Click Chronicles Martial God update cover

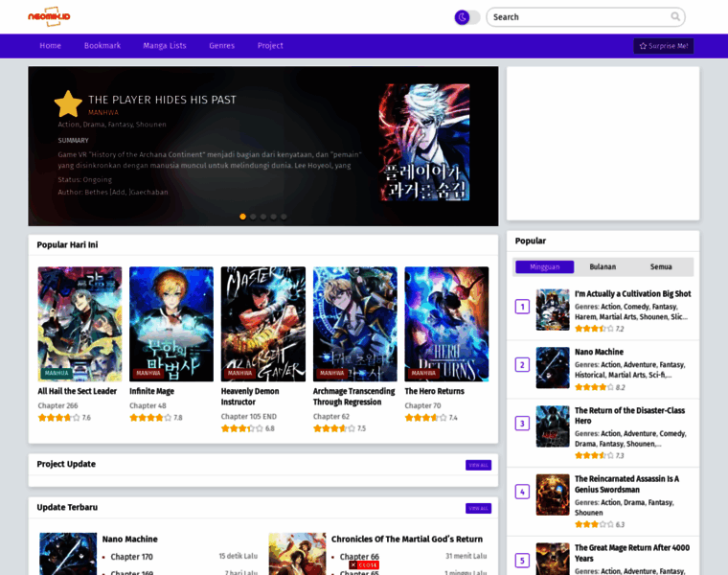tap(297, 554)
